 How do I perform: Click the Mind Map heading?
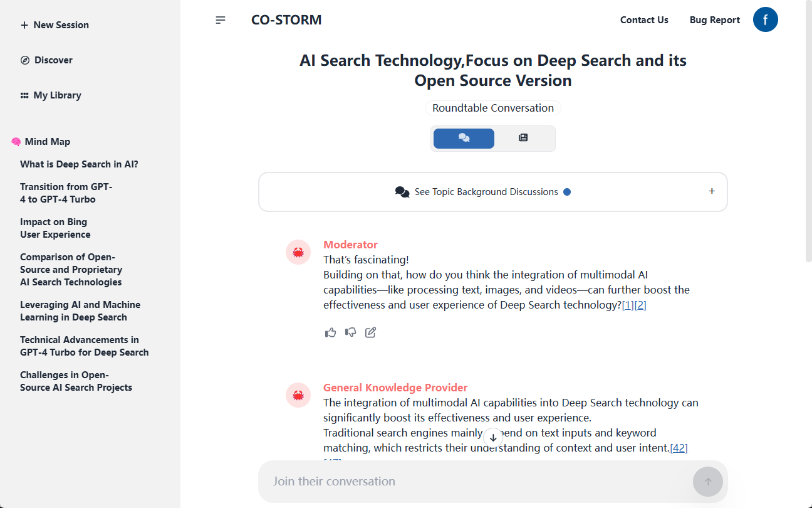pos(48,142)
